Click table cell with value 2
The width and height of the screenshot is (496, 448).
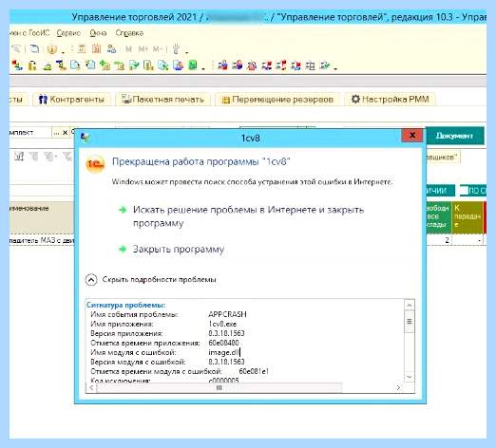point(439,240)
